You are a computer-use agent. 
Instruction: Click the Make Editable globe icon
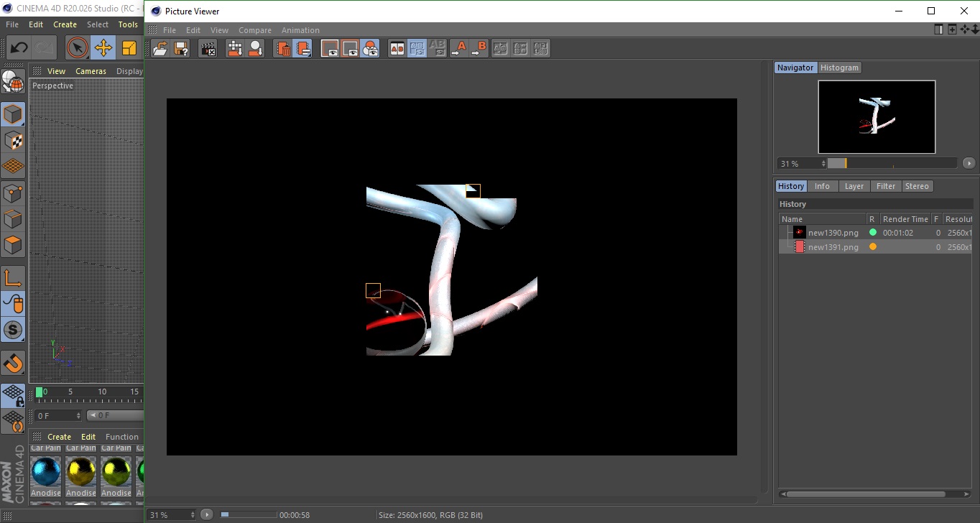[x=13, y=81]
